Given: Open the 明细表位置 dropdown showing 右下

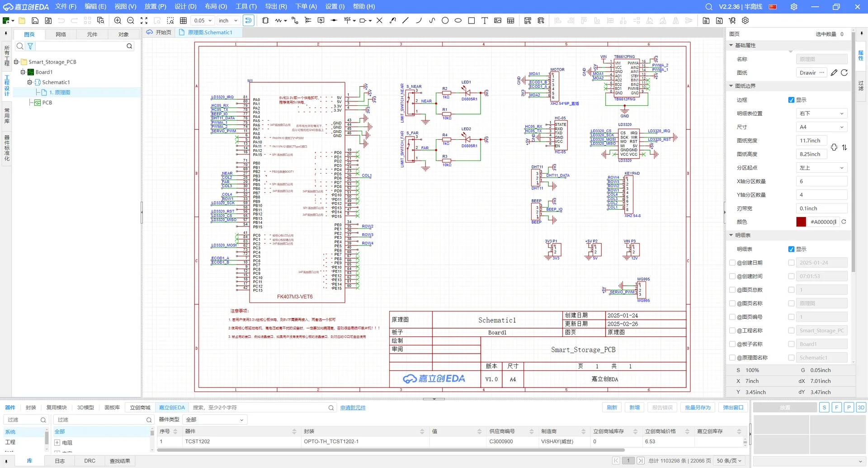Looking at the screenshot, I should coord(821,113).
